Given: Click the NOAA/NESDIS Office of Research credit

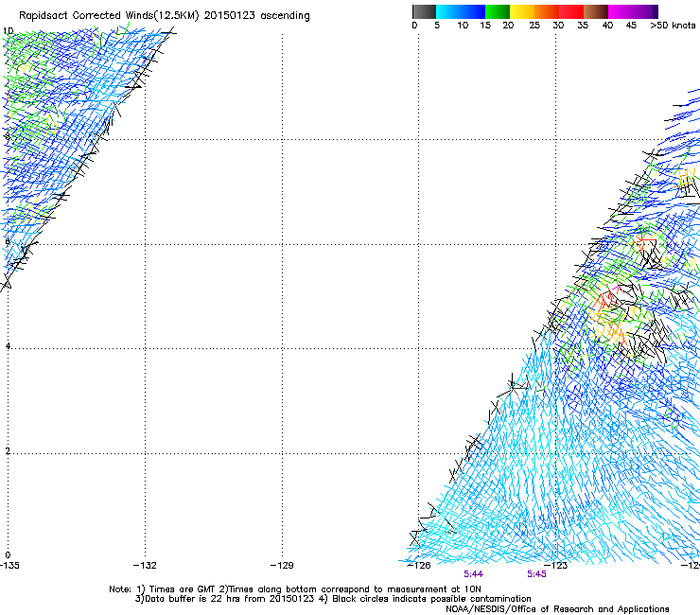Looking at the screenshot, I should coord(557,609).
